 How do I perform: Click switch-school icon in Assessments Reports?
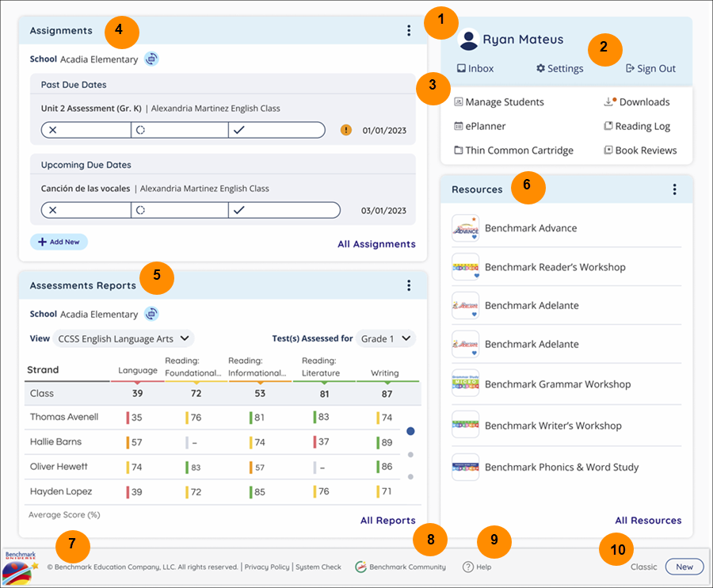pyautogui.click(x=151, y=314)
